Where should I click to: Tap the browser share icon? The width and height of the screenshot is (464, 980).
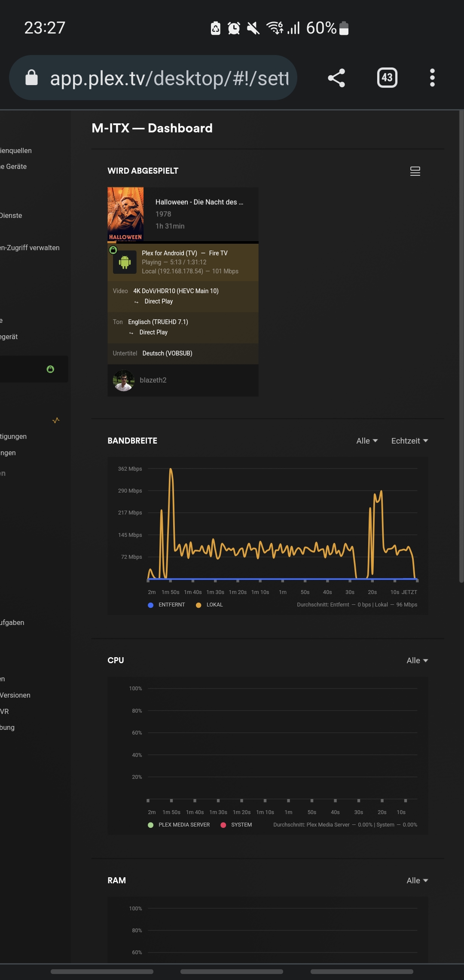(x=336, y=78)
